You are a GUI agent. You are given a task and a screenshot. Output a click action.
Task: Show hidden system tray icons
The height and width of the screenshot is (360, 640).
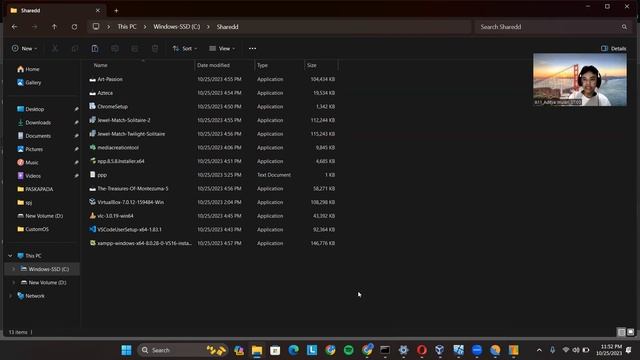click(x=539, y=350)
